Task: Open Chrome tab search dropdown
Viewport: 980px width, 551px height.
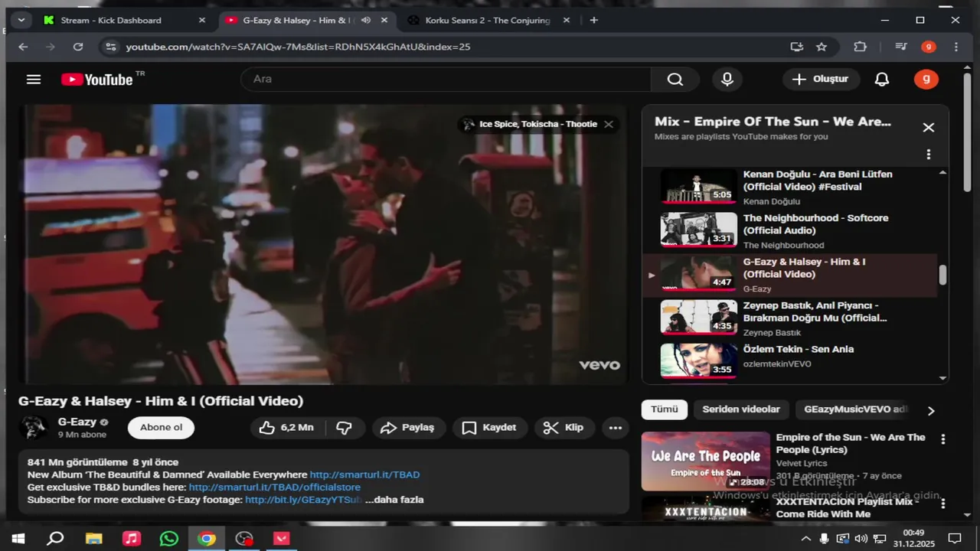Action: click(21, 20)
